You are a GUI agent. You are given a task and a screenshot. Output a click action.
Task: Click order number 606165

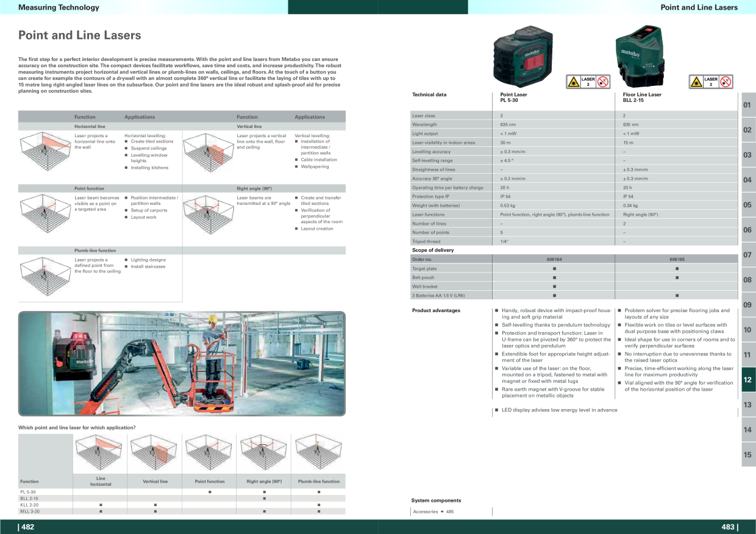click(x=677, y=260)
